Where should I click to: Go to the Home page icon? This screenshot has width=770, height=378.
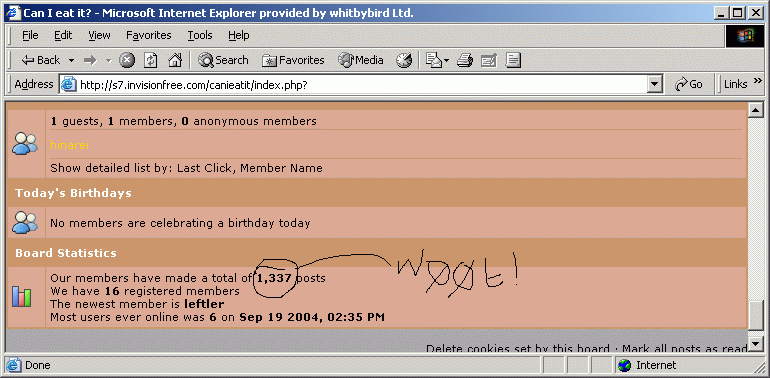point(175,60)
